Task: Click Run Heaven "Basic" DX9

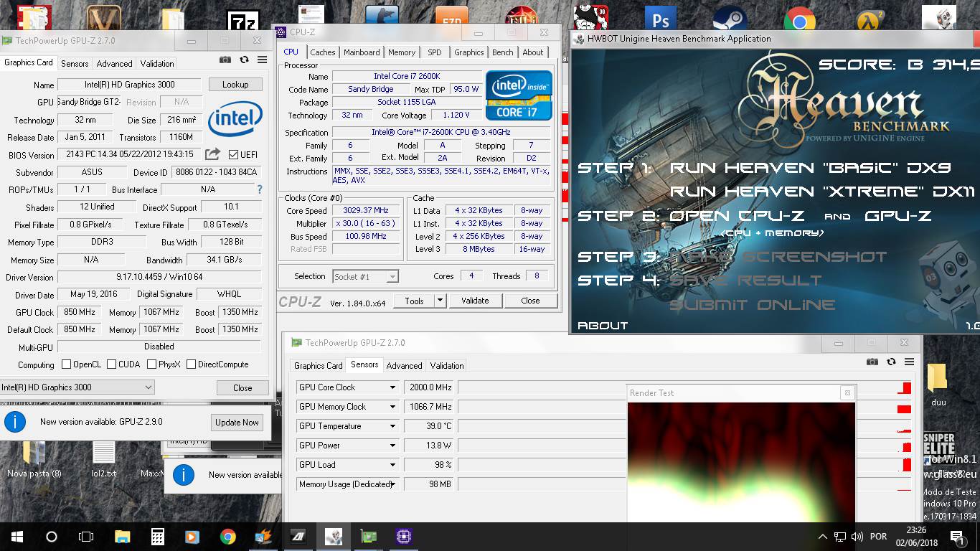Action: [810, 168]
